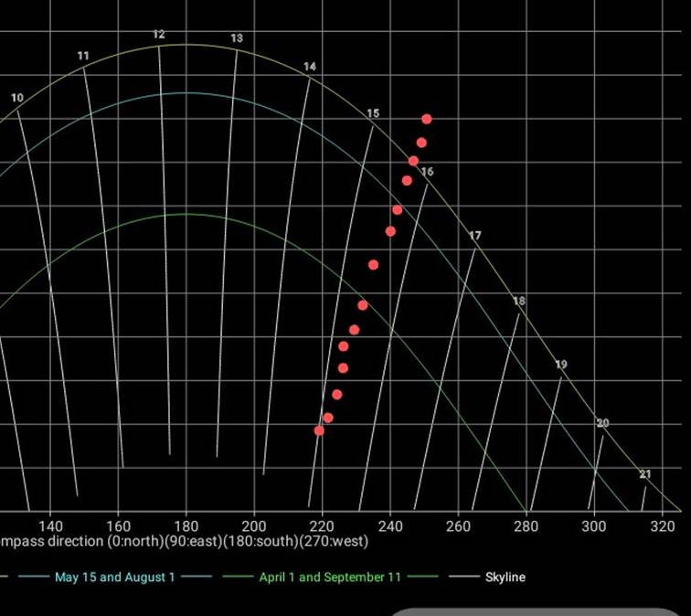
Task: Click the hour 18 marker label
Action: [519, 301]
